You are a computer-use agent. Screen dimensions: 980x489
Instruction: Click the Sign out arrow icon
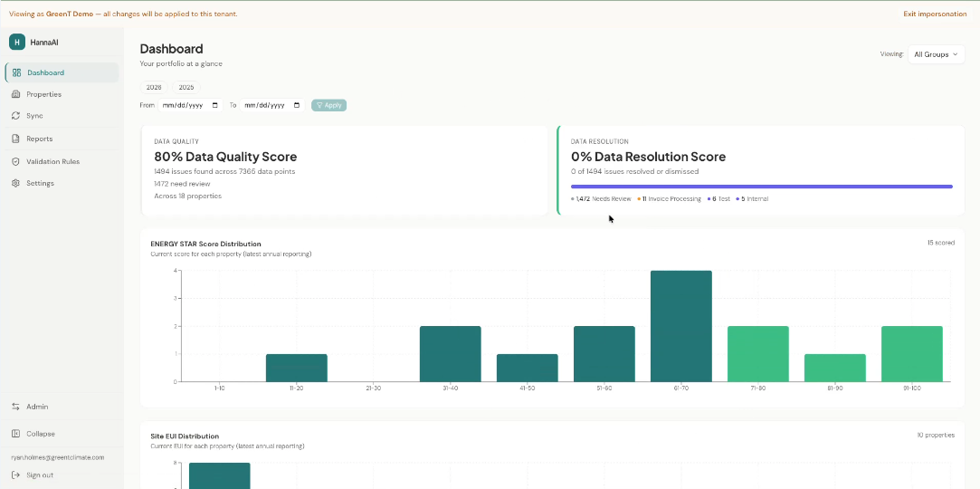pyautogui.click(x=16, y=475)
